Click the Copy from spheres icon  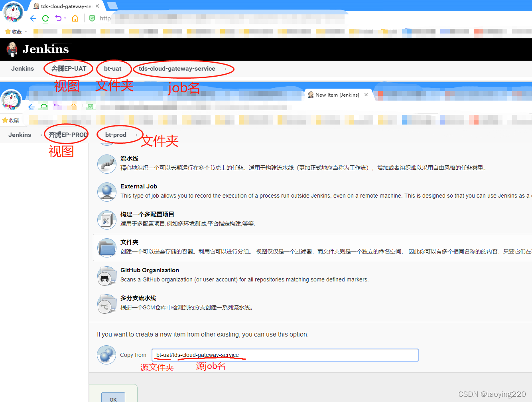click(x=106, y=354)
